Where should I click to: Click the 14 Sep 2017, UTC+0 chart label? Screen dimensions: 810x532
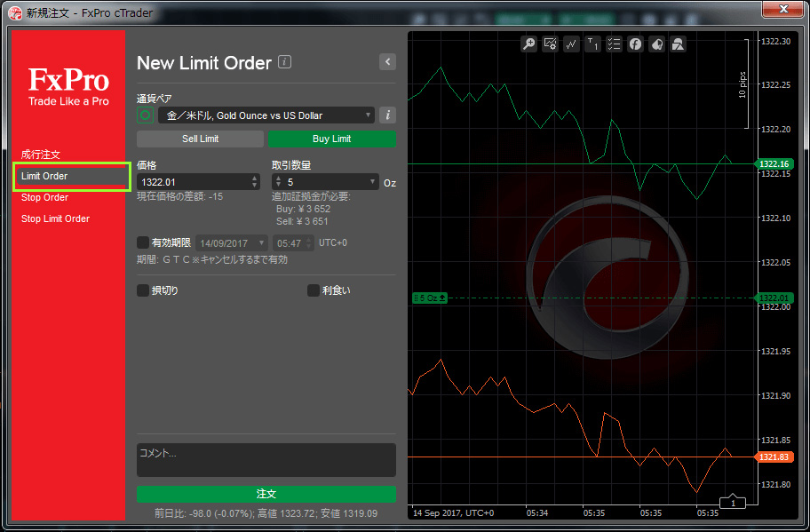(x=454, y=512)
